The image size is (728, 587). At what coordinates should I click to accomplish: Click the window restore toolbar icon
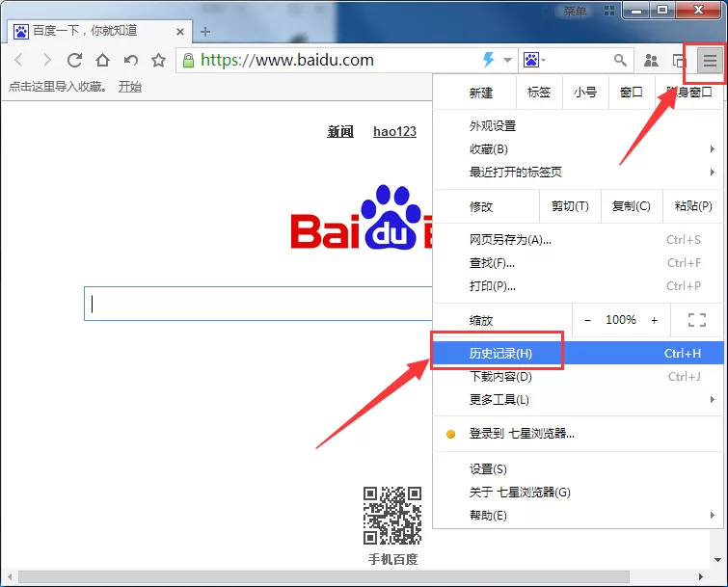(x=679, y=61)
